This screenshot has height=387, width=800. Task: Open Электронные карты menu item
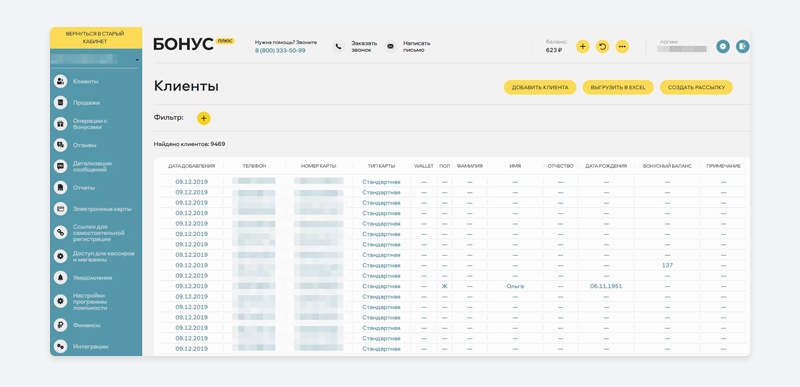click(x=102, y=209)
